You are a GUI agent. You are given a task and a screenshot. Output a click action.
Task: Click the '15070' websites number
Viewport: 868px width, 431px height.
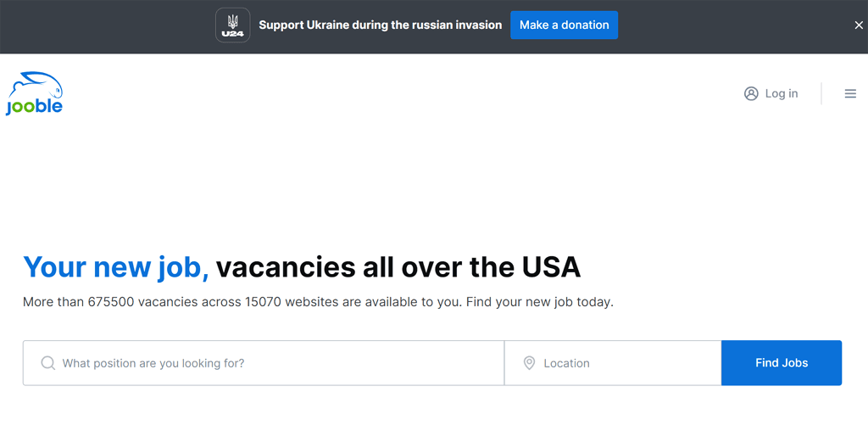[263, 303]
